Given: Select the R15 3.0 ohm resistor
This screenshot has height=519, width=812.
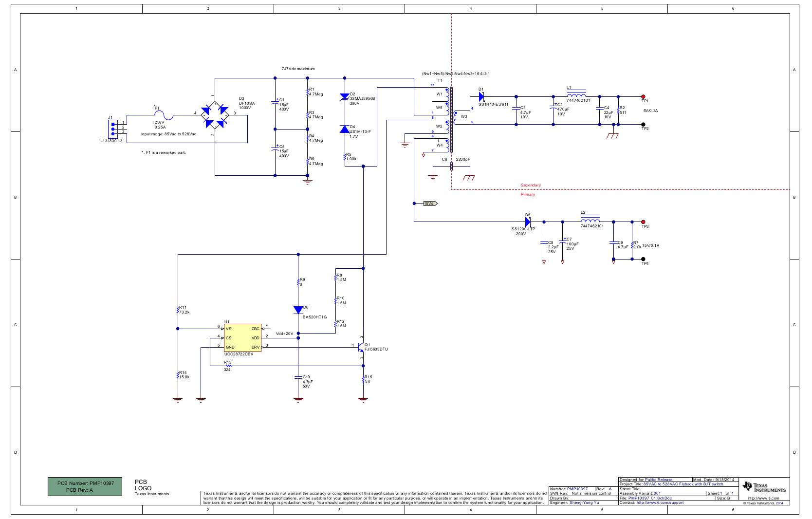Looking at the screenshot, I should pyautogui.click(x=363, y=380).
